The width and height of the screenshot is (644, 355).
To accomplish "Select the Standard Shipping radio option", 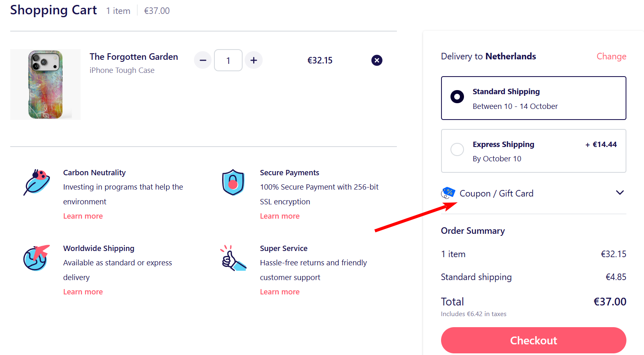I will pos(457,97).
